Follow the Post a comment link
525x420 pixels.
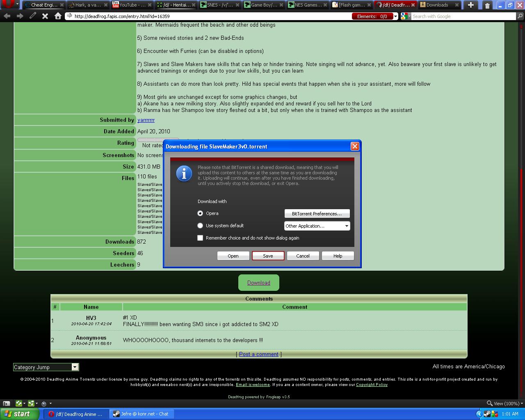pos(259,354)
